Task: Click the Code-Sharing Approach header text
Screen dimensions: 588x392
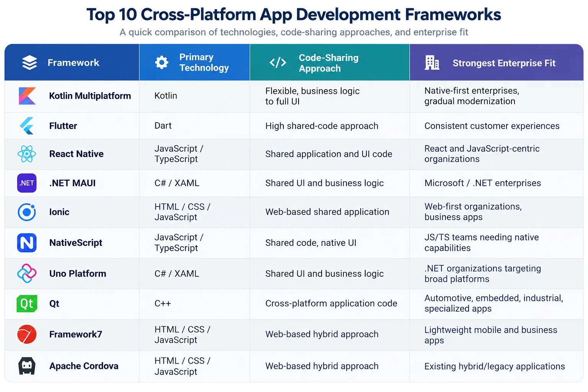Action: 328,63
